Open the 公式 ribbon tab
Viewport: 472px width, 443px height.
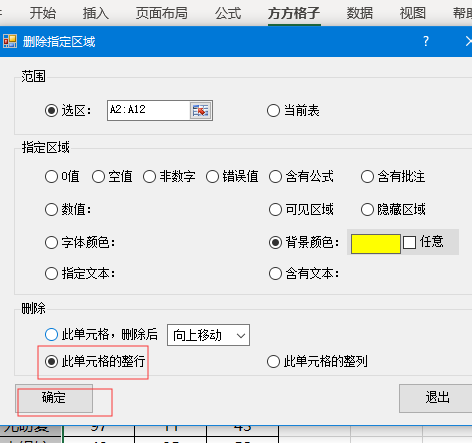(228, 13)
